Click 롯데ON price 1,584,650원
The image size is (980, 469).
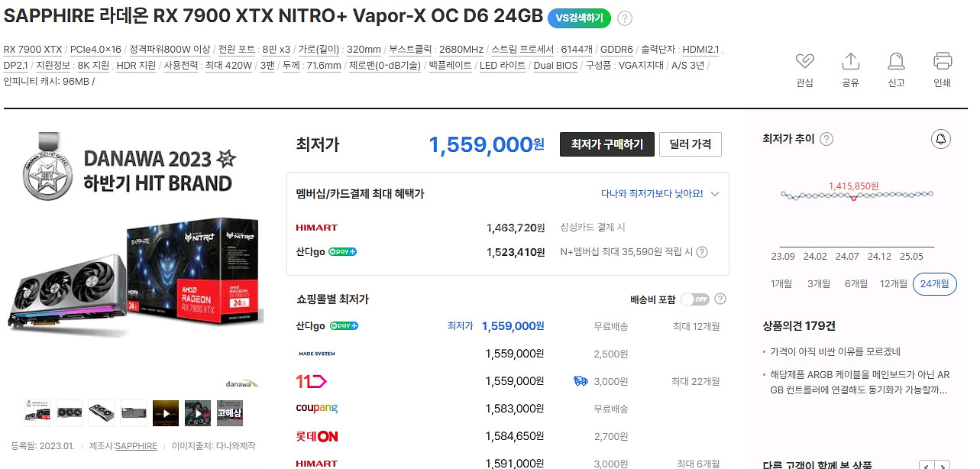[515, 436]
